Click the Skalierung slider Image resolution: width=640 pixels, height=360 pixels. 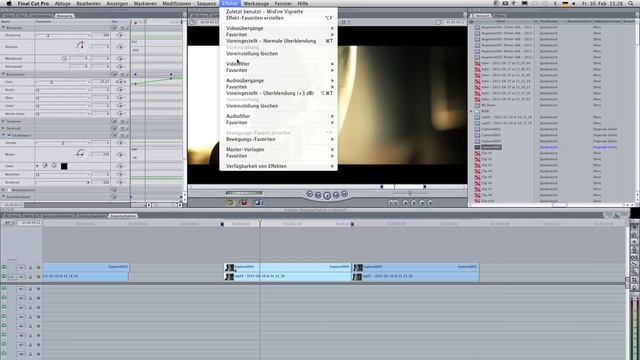point(62,36)
